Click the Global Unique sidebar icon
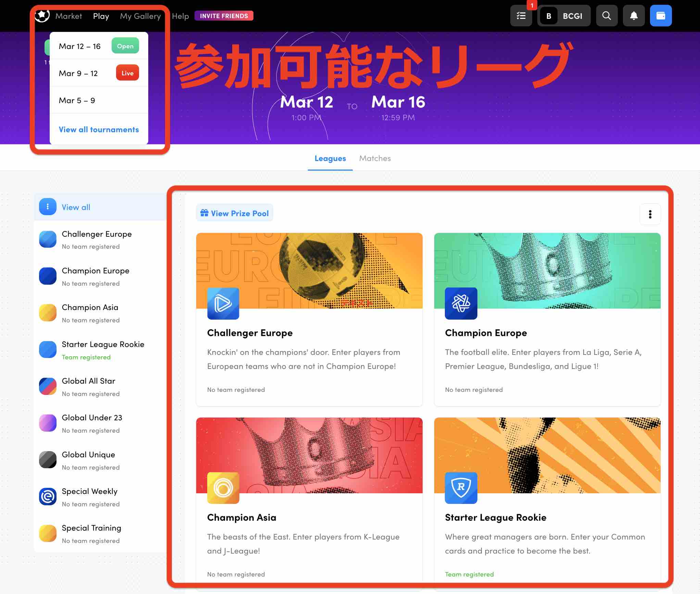The width and height of the screenshot is (700, 594). click(48, 460)
